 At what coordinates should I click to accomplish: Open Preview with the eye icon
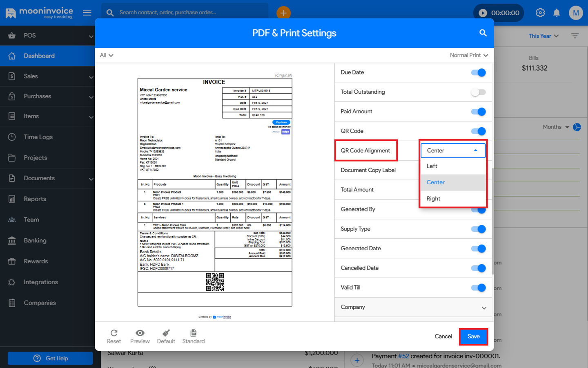point(140,333)
